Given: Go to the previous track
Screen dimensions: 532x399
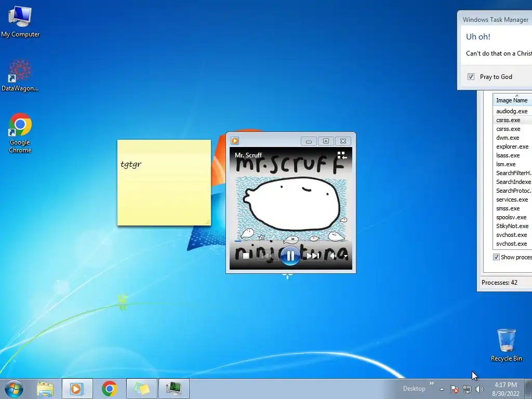Looking at the screenshot, I should click(267, 256).
